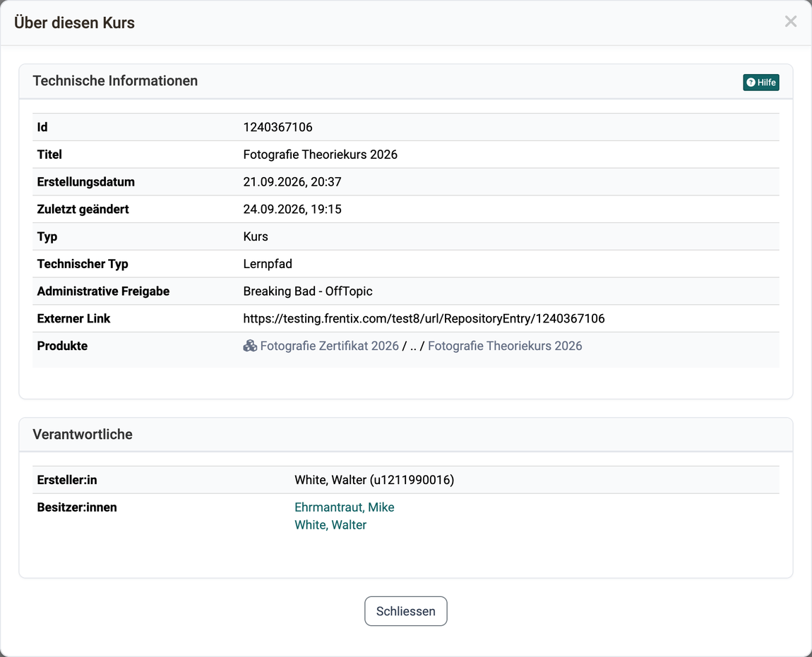The height and width of the screenshot is (657, 812).
Task: Click the 'Produkte' row label
Action: tap(62, 346)
